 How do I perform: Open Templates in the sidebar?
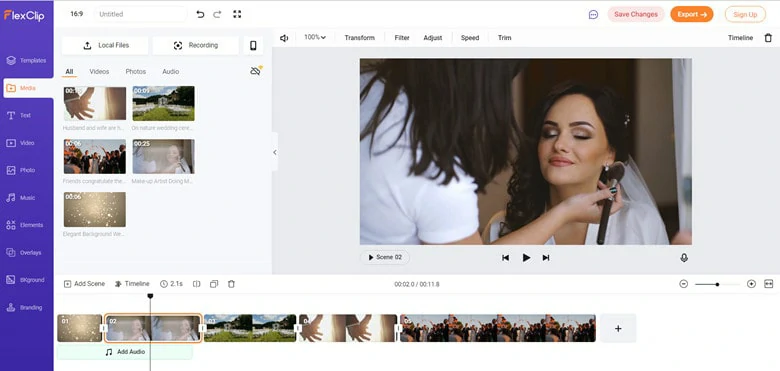pyautogui.click(x=27, y=61)
